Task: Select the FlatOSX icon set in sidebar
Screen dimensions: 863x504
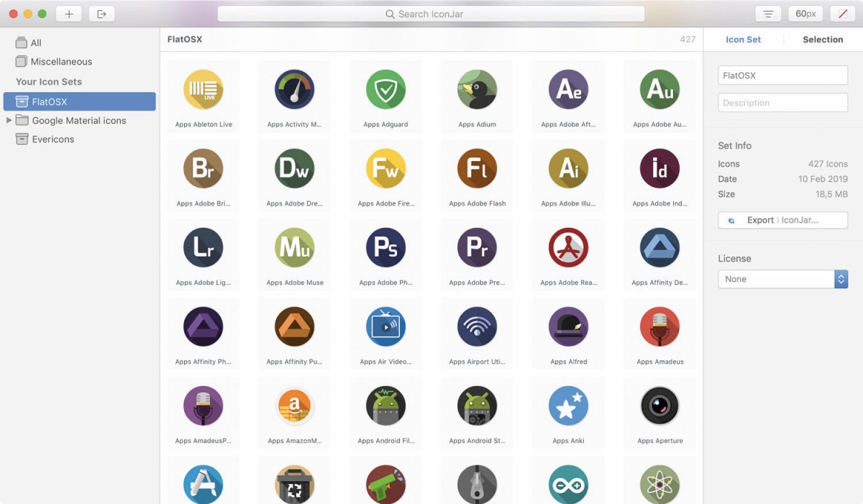Action: pos(80,101)
